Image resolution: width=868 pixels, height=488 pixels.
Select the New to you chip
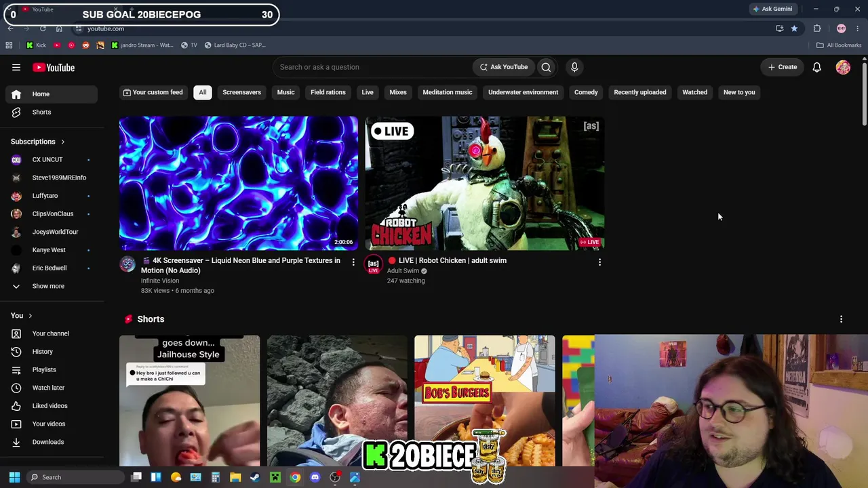(x=739, y=92)
